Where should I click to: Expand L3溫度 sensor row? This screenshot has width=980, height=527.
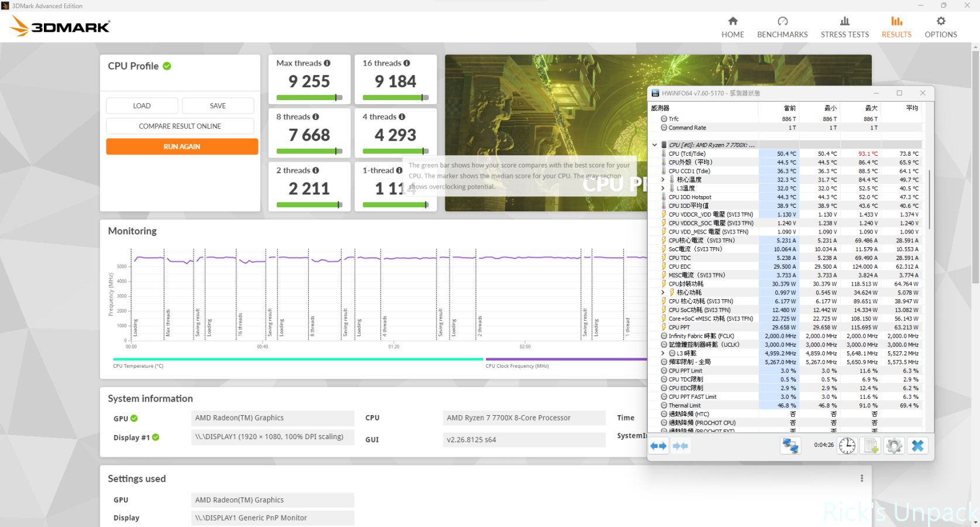click(663, 189)
